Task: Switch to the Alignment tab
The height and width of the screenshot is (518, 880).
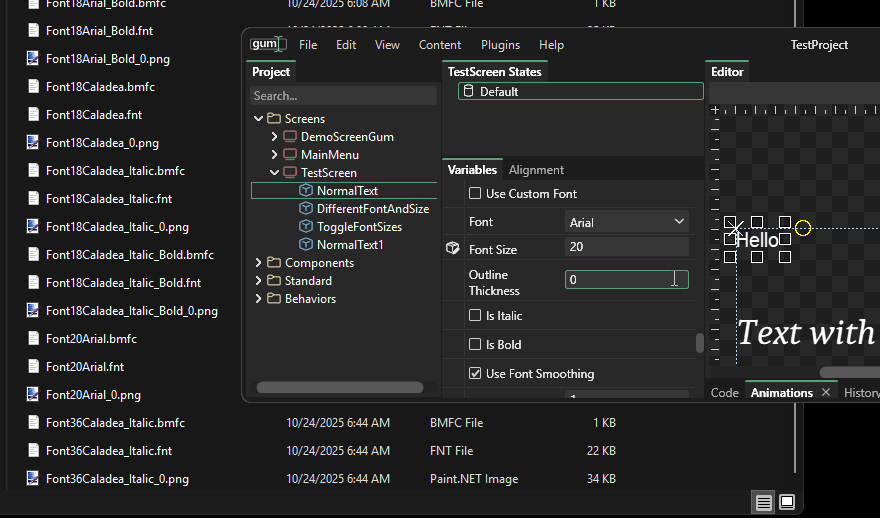Action: [x=536, y=170]
